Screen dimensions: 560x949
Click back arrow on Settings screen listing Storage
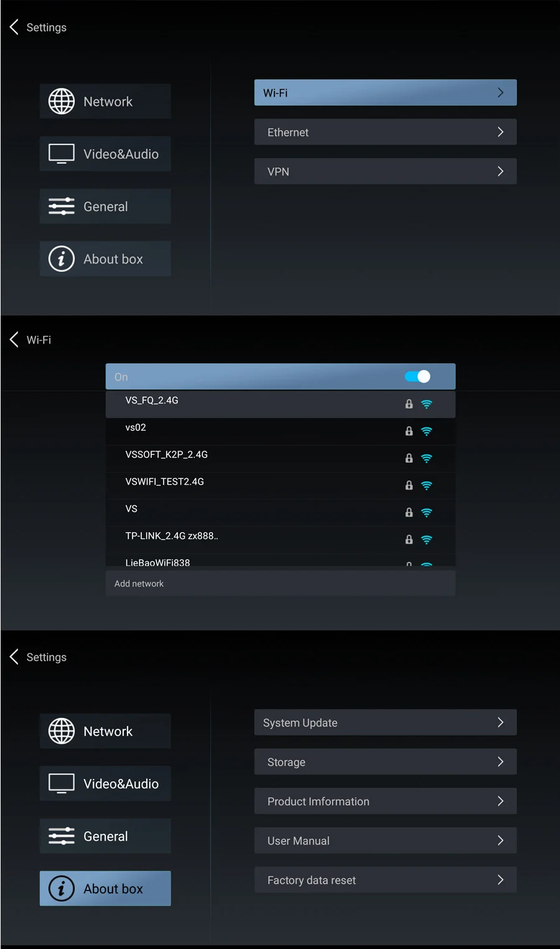pos(14,657)
